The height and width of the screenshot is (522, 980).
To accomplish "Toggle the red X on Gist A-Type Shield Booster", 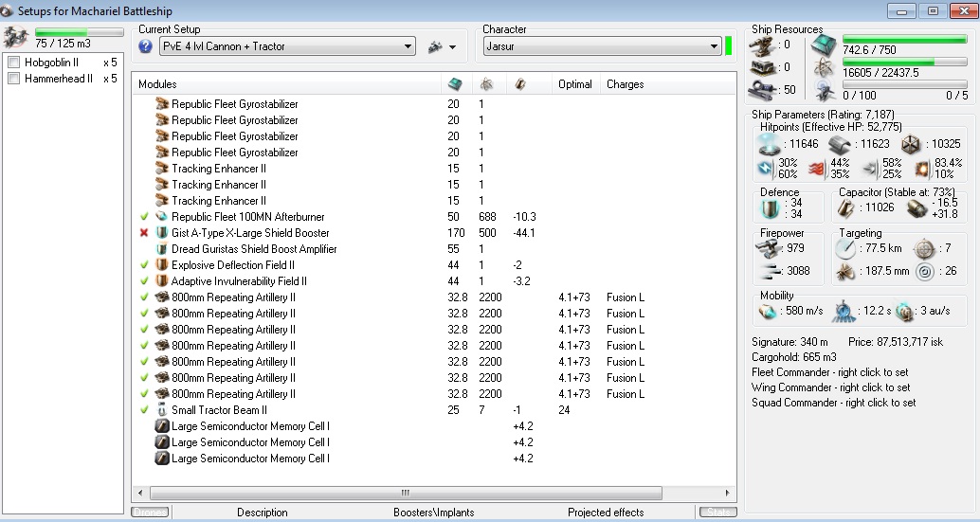I will point(144,233).
